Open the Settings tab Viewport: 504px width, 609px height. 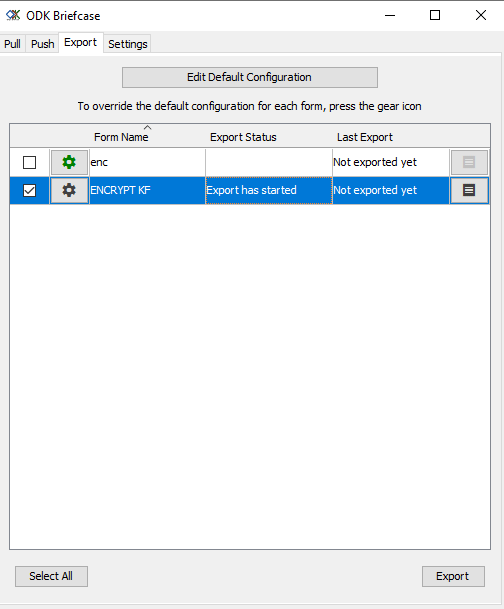pos(128,44)
